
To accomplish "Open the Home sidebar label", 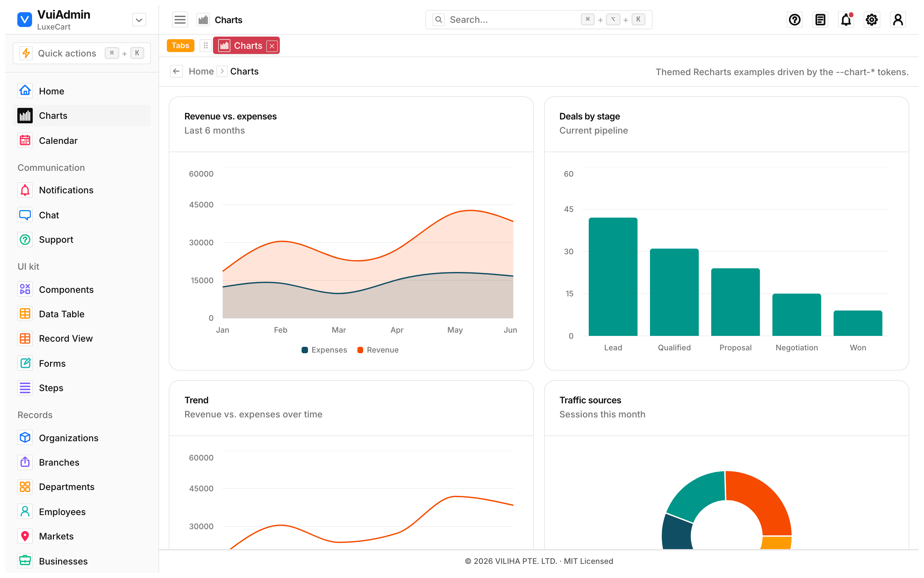I will [x=52, y=91].
